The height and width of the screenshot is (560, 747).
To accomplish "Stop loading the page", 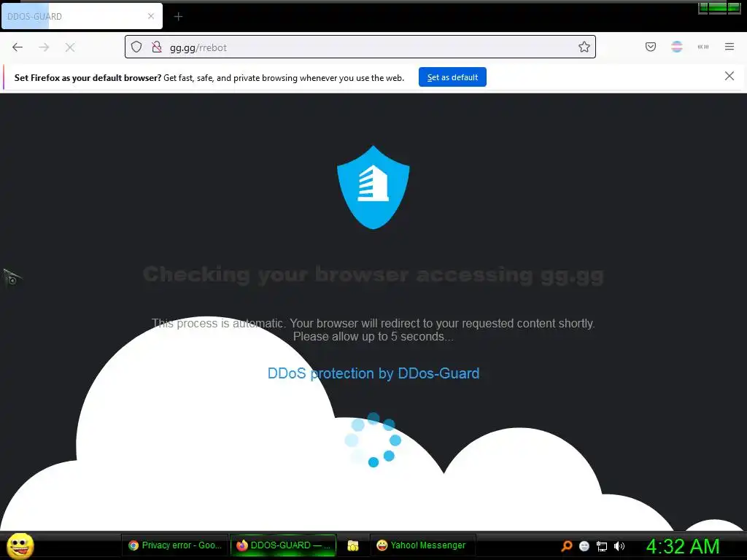I will [x=70, y=47].
